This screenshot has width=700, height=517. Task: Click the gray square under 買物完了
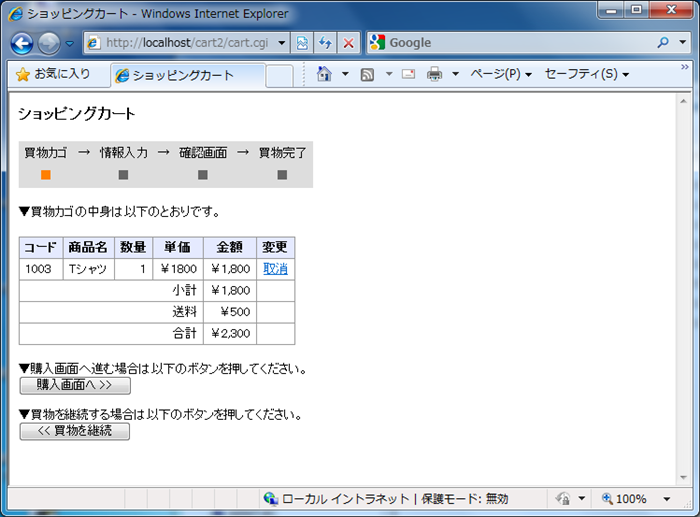tap(282, 175)
